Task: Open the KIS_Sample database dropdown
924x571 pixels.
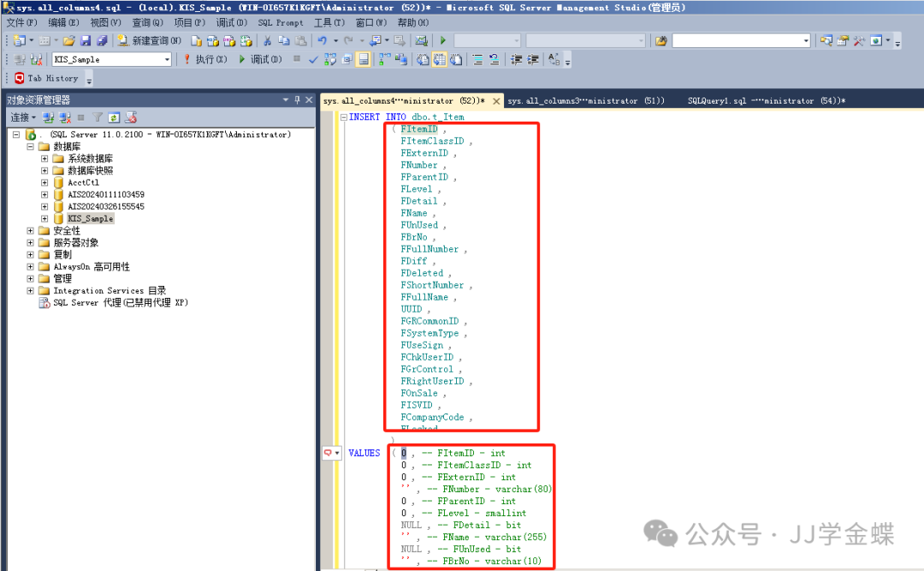Action: pos(167,60)
